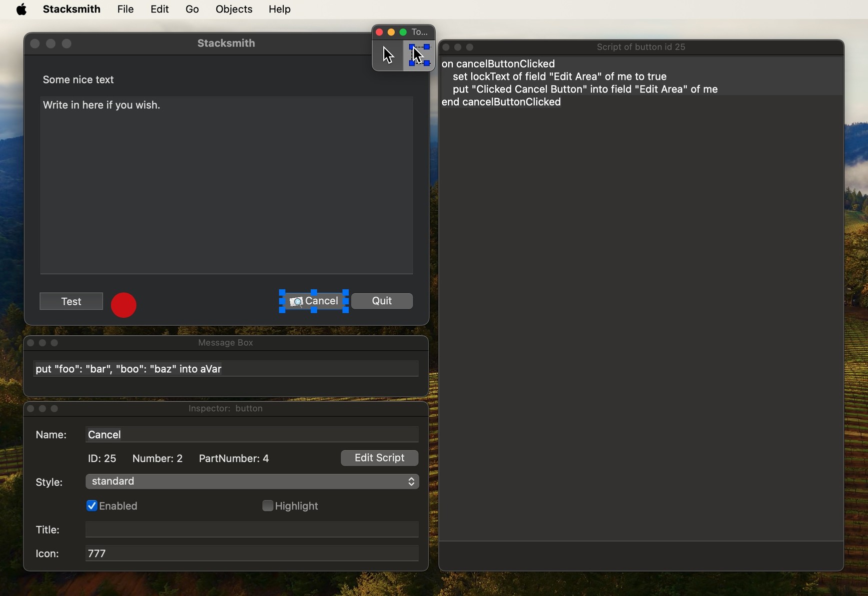Click the Name field containing Cancel
Image resolution: width=868 pixels, height=596 pixels.
[x=252, y=434]
